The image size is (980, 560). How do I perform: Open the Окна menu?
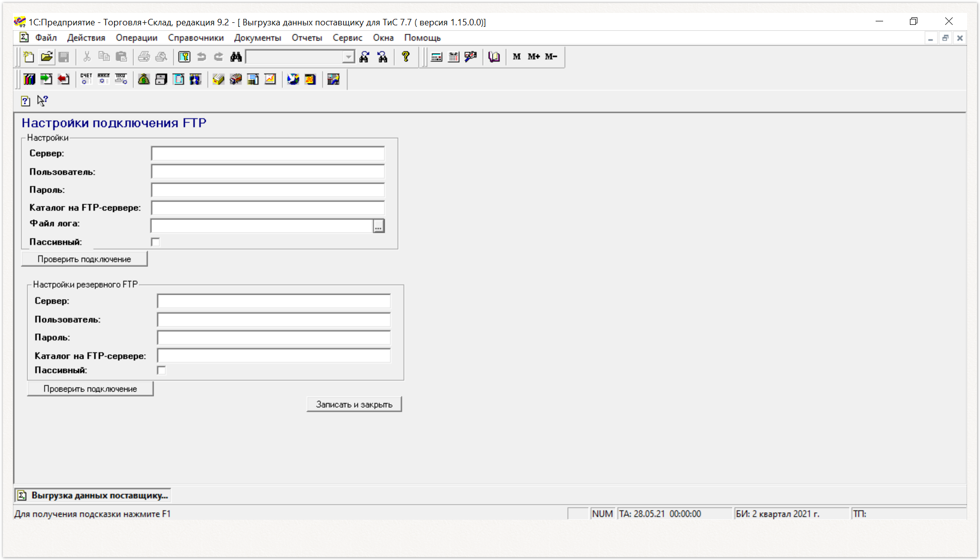(384, 38)
